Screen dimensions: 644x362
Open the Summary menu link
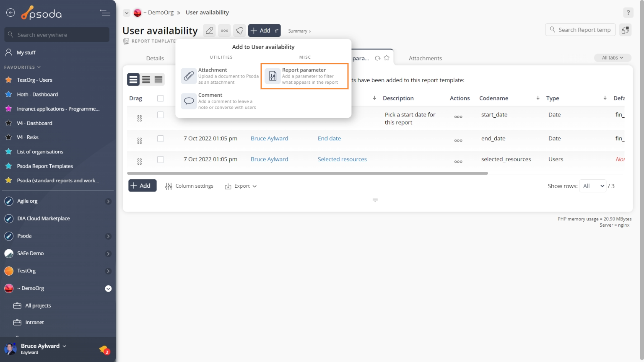tap(299, 31)
